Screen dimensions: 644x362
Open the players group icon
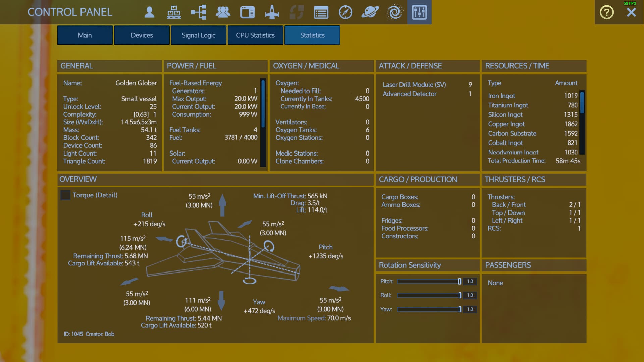223,12
